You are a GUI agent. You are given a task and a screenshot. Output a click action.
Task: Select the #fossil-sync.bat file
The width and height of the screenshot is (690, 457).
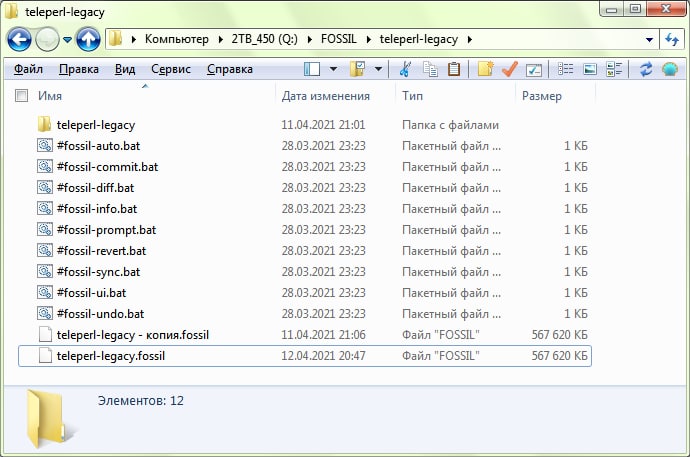tap(305, 272)
